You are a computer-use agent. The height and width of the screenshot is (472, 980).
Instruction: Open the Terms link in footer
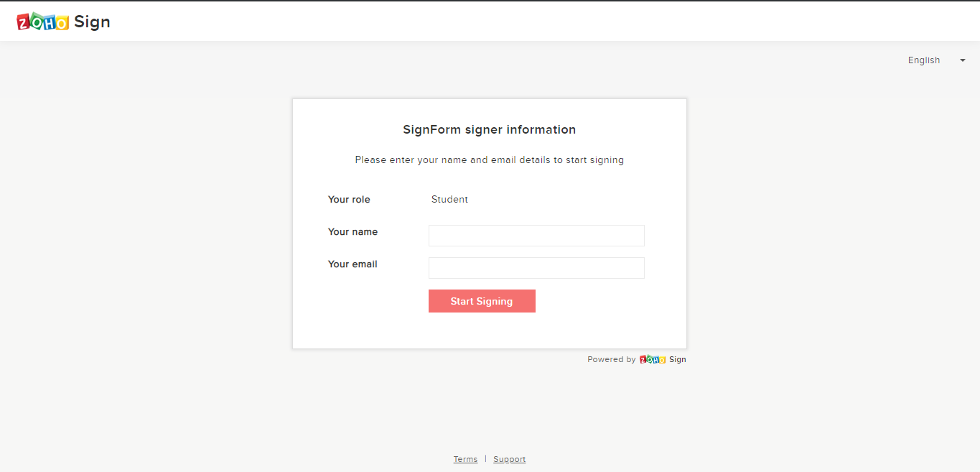tap(465, 459)
